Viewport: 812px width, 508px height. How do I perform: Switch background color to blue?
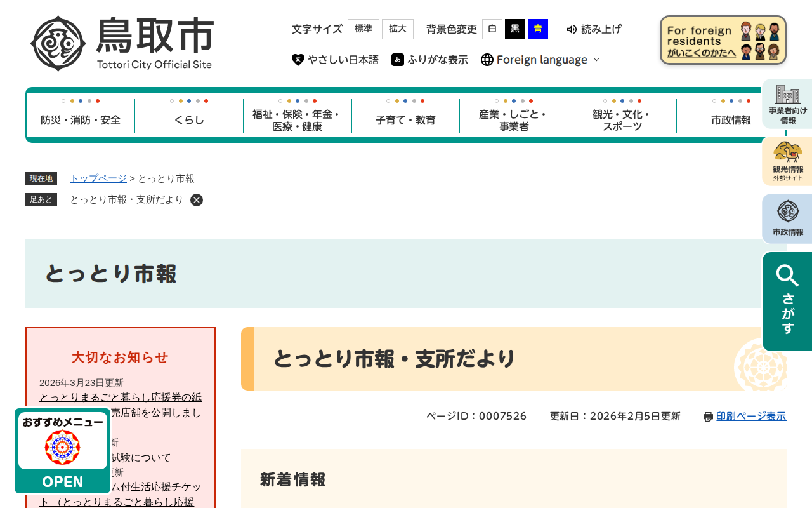tap(538, 29)
